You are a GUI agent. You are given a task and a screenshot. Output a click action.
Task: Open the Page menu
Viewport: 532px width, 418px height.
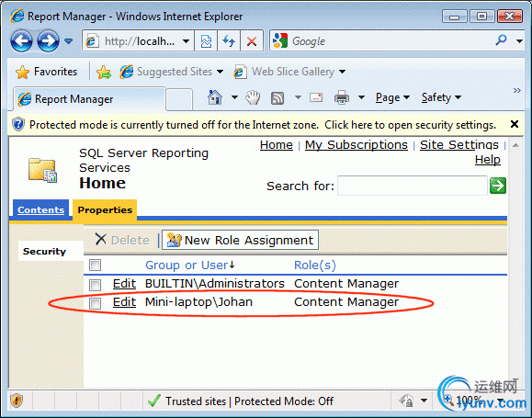pos(392,97)
